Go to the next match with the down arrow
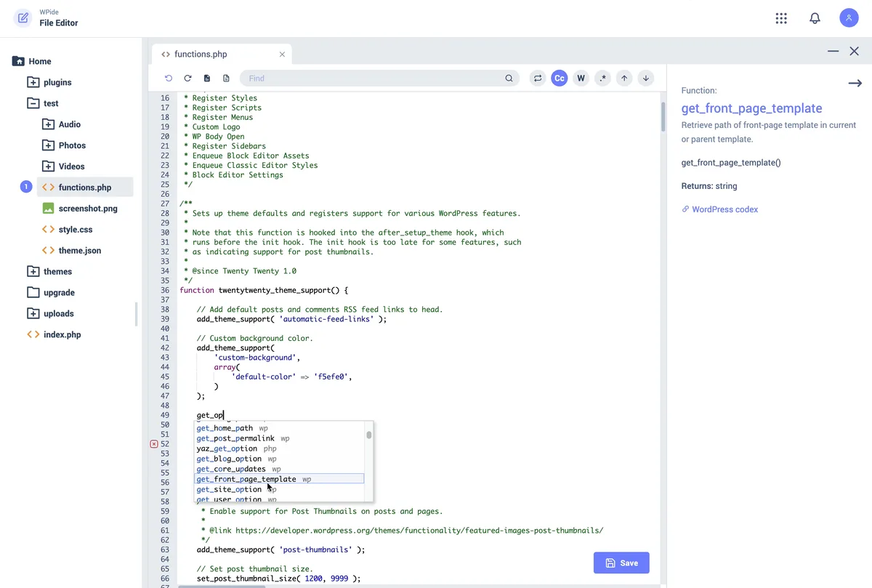872x588 pixels. (x=646, y=78)
